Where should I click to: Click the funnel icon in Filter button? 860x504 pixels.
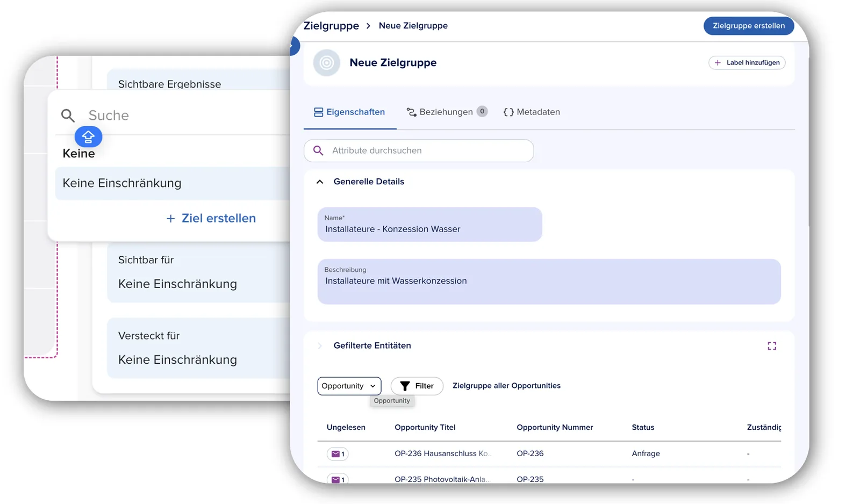pos(405,386)
